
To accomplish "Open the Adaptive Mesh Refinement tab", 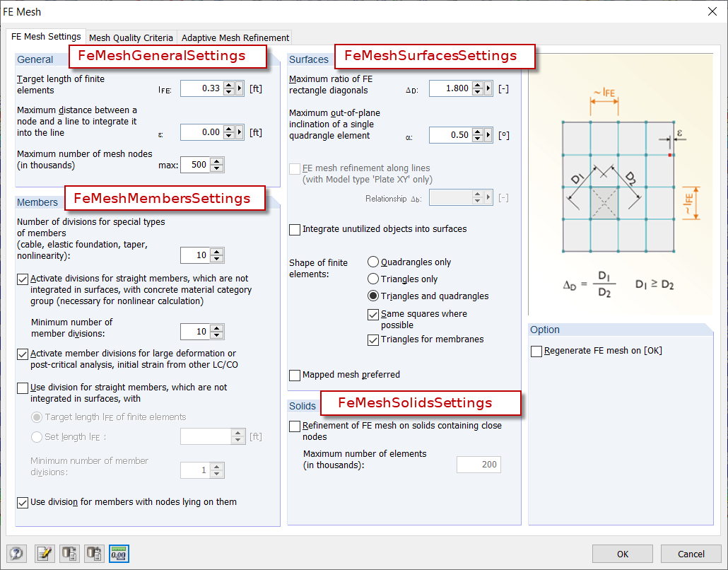I will [235, 37].
